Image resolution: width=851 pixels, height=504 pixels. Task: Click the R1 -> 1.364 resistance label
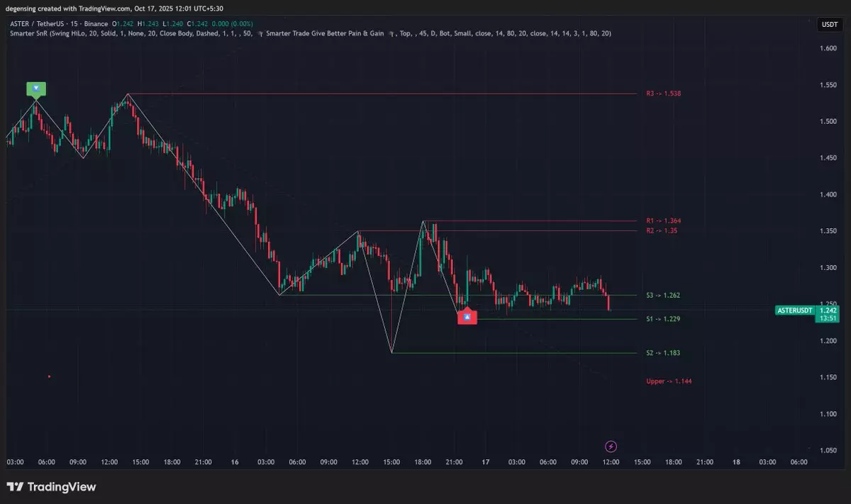pyautogui.click(x=663, y=221)
